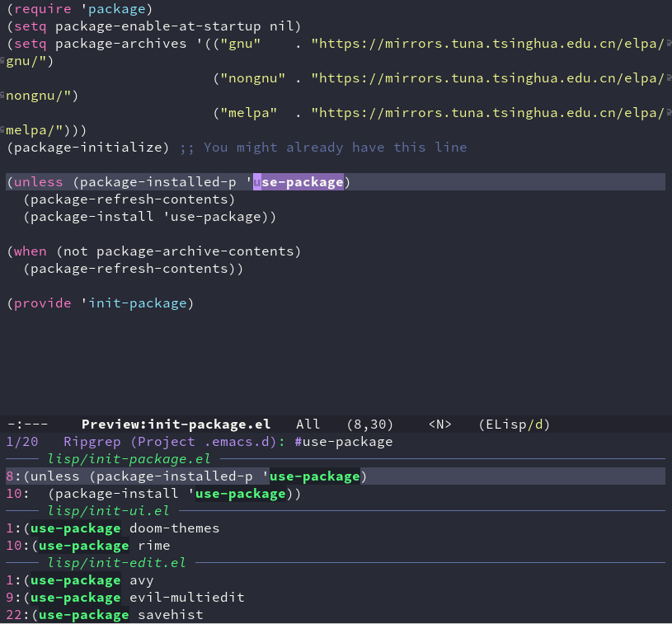Click the lisp/init-edit.el group header
The width and height of the screenshot is (672, 624).
(116, 563)
